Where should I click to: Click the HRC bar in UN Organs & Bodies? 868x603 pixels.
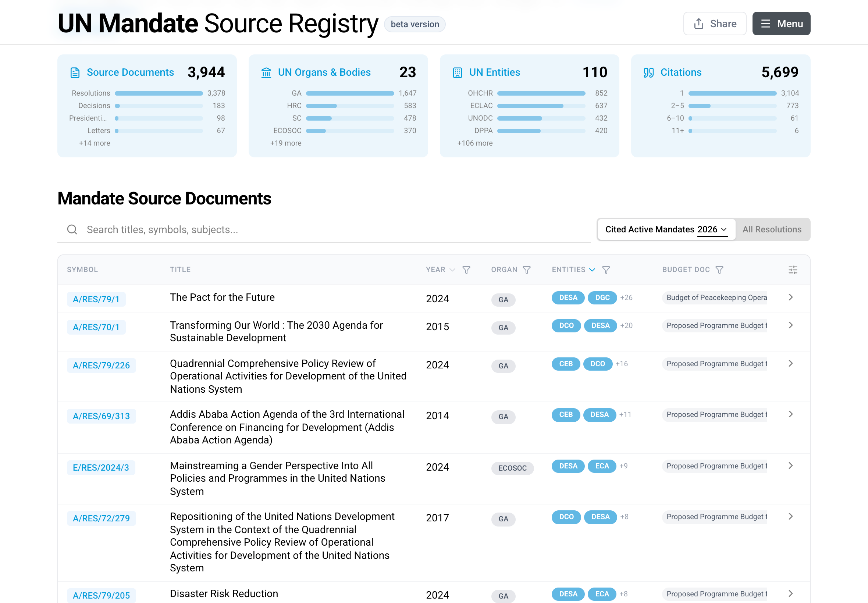350,106
